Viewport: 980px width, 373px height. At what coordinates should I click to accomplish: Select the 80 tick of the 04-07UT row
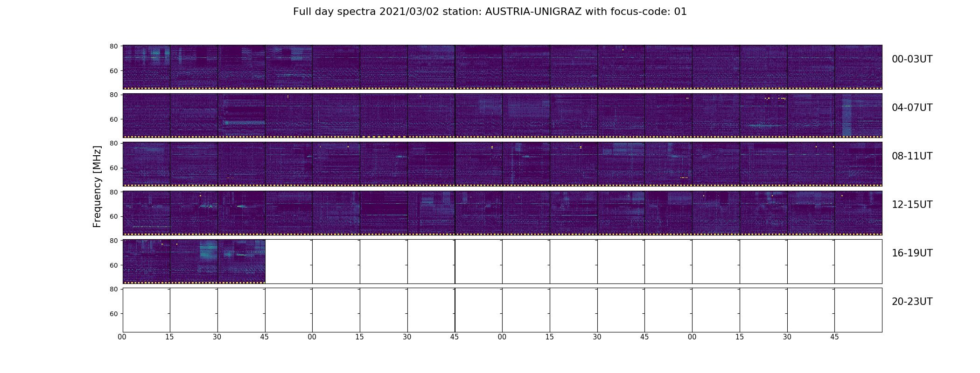[113, 95]
